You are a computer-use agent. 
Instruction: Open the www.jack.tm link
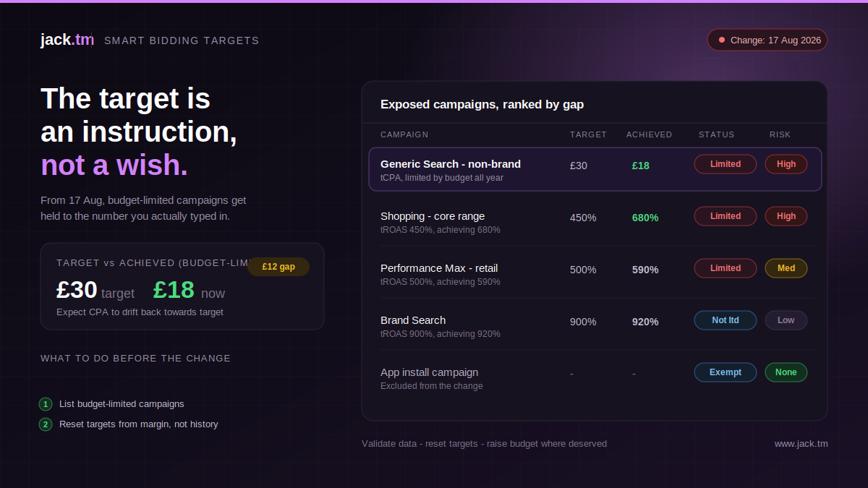(801, 443)
